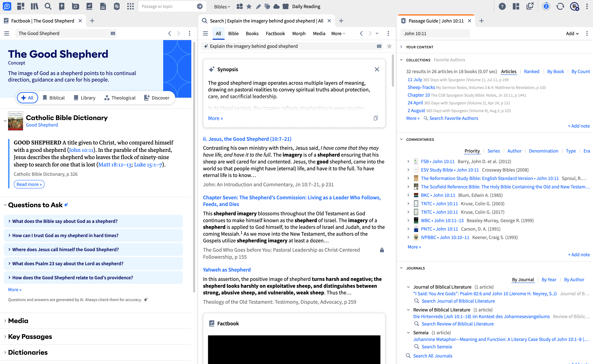Image resolution: width=593 pixels, height=364 pixels.
Task: Open the Help question mark icon
Action: (502, 7)
